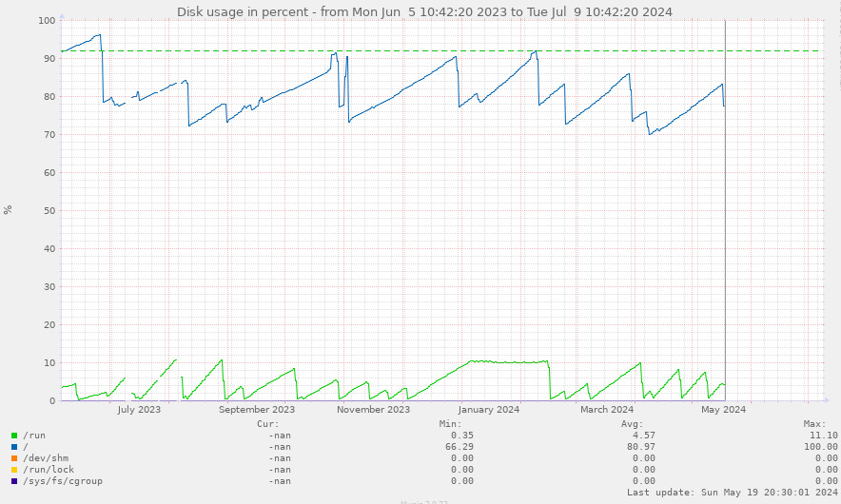Image resolution: width=841 pixels, height=504 pixels.
Task: Select the /sys/fs/cgroup legend label
Action: (x=62, y=481)
